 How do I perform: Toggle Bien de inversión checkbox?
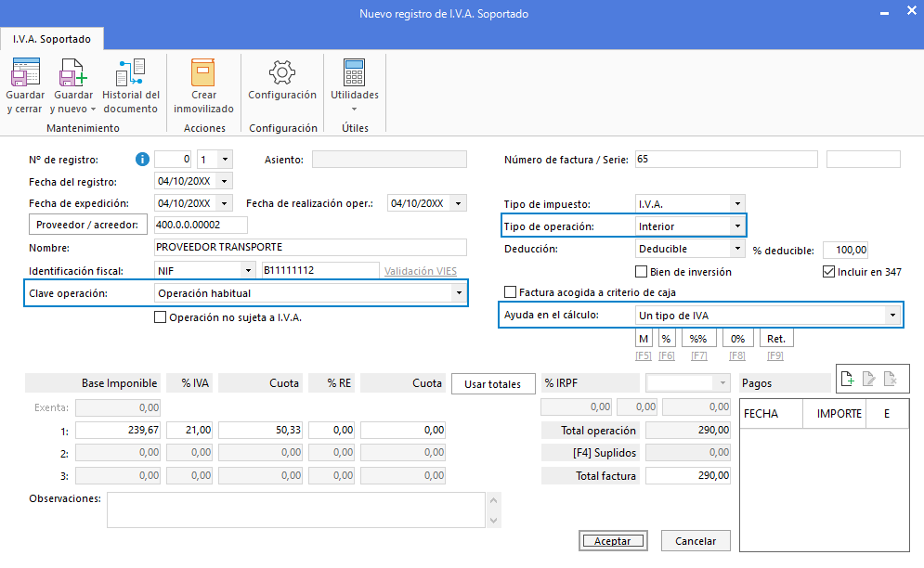coord(641,272)
